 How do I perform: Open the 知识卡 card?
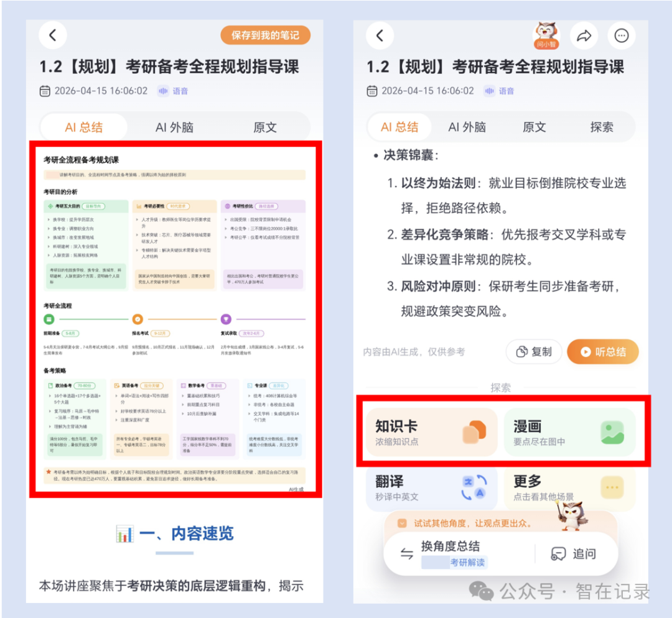coord(432,432)
